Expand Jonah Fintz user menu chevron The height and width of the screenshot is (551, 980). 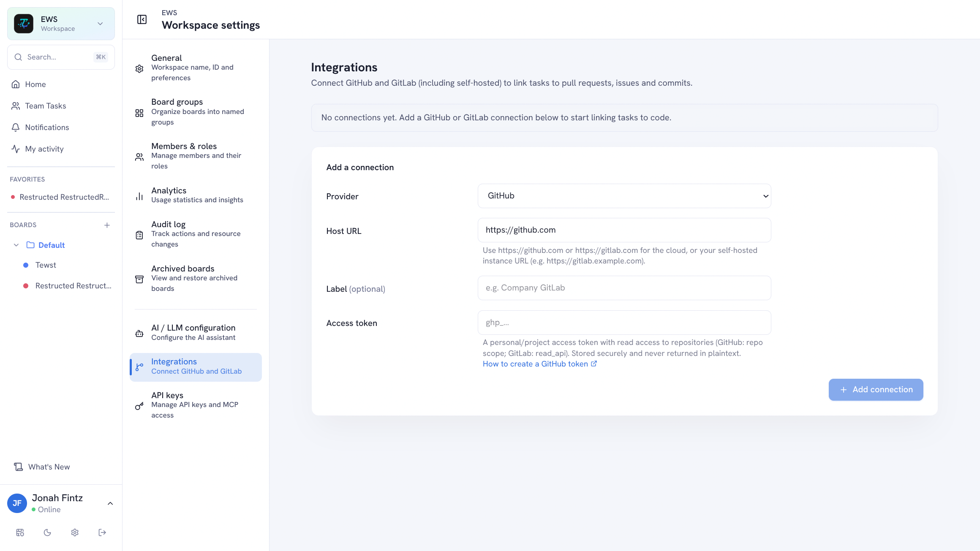pyautogui.click(x=110, y=503)
